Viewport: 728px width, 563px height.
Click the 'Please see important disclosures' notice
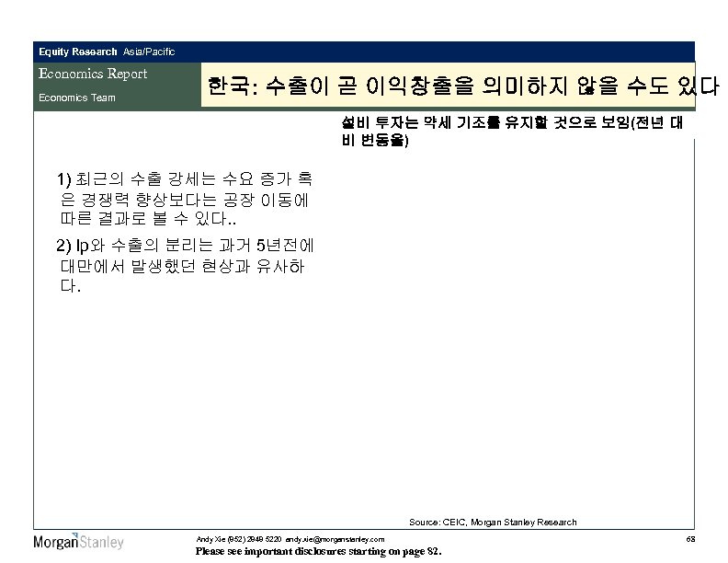coord(318,551)
